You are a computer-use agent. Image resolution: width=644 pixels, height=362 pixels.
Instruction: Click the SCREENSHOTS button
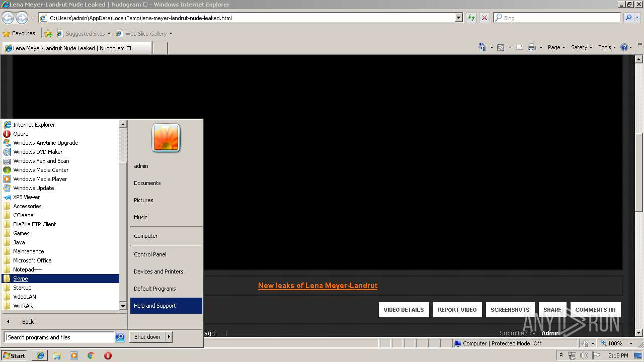tap(510, 310)
